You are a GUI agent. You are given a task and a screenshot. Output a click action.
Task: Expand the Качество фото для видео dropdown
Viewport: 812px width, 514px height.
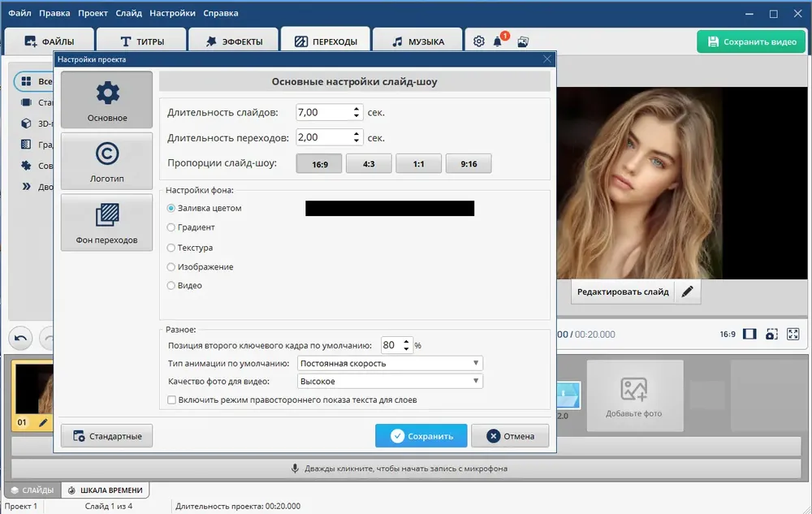point(390,381)
